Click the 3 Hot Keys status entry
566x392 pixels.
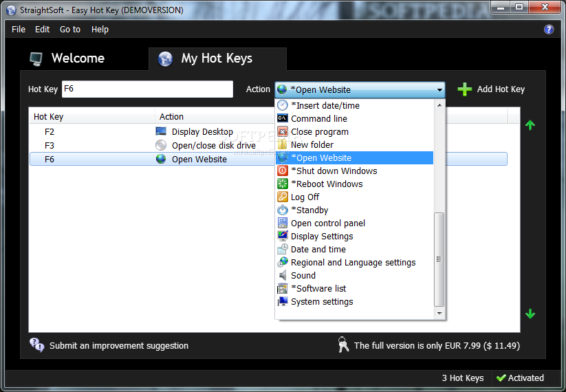462,378
